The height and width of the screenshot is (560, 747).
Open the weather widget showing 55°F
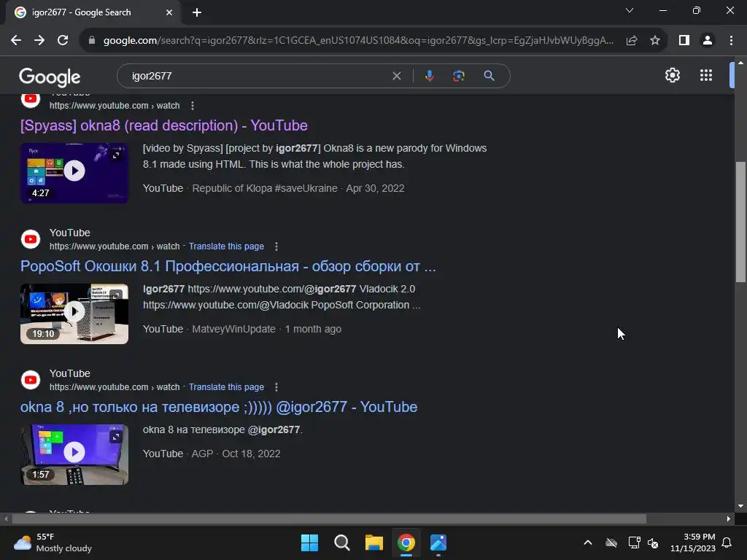click(53, 542)
